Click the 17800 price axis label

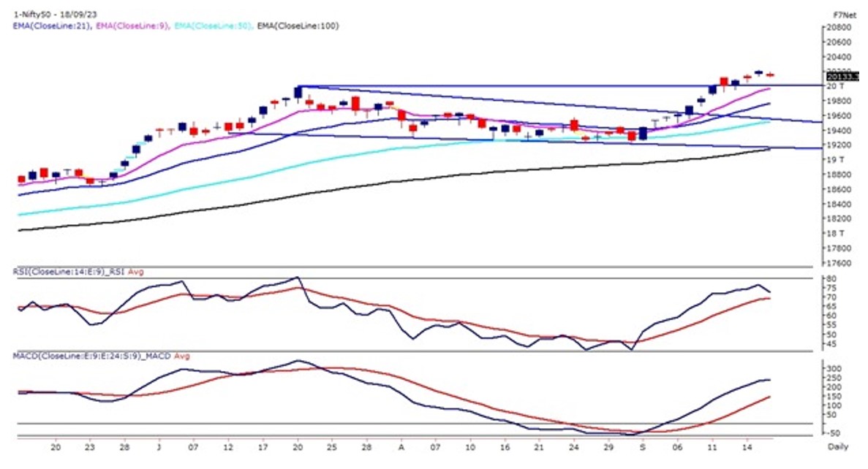[839, 248]
